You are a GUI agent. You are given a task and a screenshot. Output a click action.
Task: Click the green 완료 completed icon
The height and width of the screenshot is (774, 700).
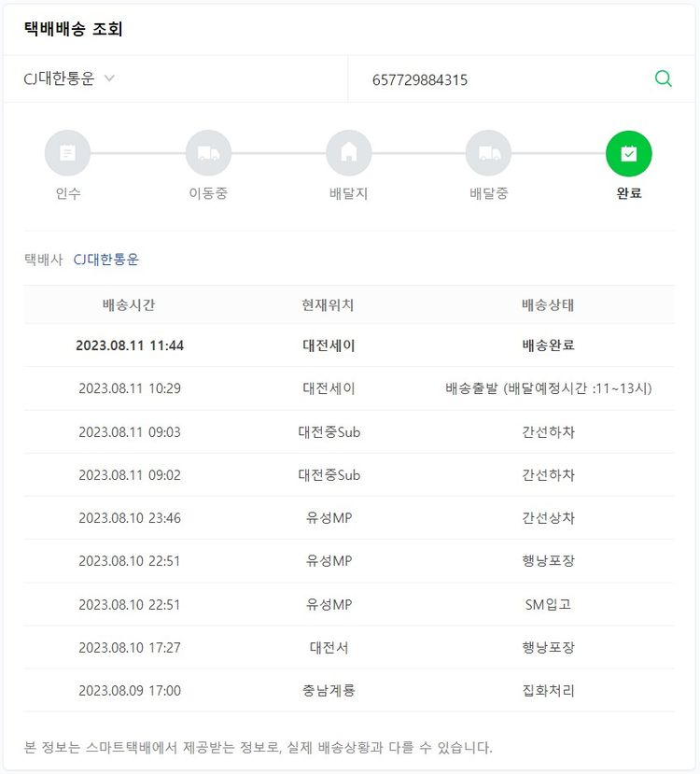click(629, 153)
